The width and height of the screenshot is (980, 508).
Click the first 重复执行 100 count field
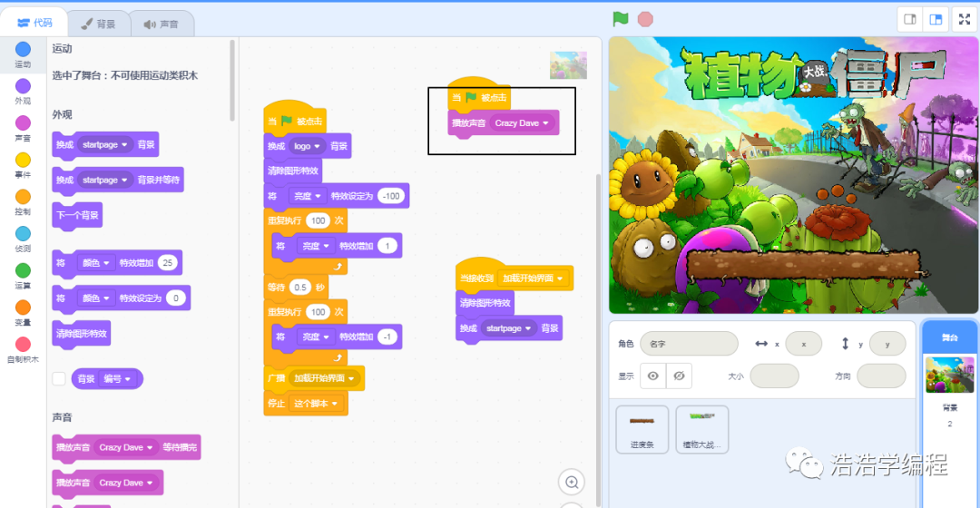[318, 220]
